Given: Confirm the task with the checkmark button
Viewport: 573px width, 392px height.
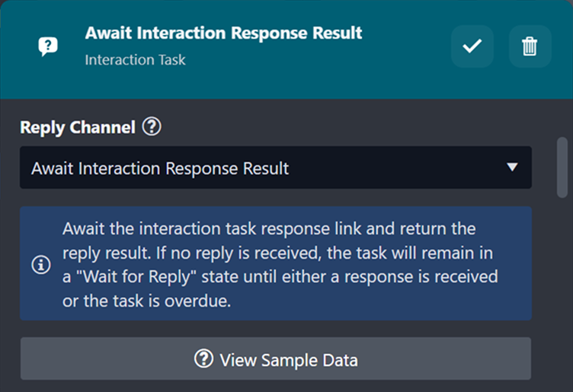Looking at the screenshot, I should 472,46.
